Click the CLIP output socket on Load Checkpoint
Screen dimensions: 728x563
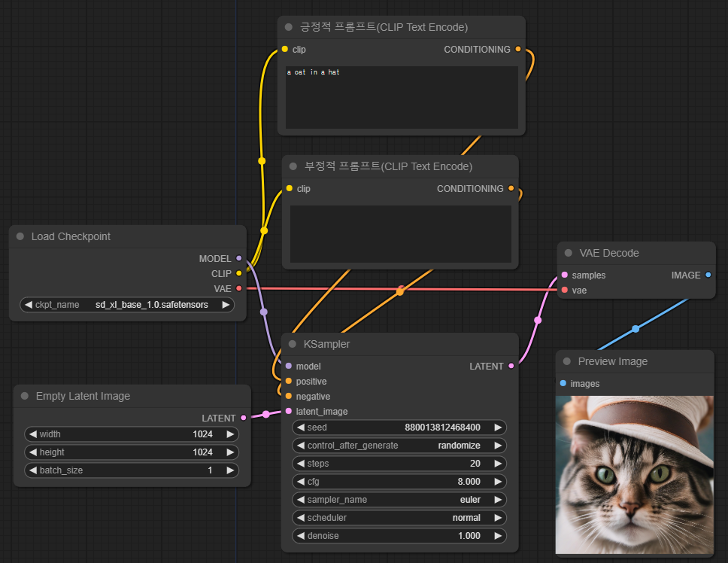pyautogui.click(x=238, y=274)
